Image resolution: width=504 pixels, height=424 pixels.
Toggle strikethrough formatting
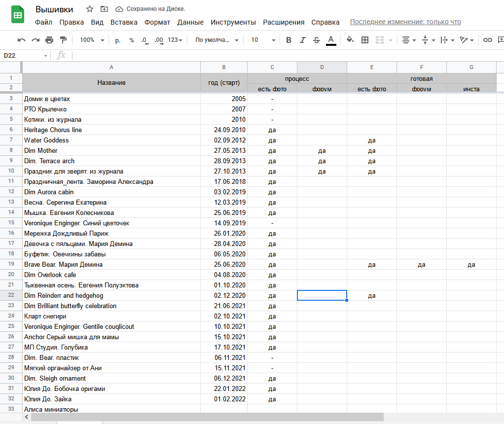[317, 40]
